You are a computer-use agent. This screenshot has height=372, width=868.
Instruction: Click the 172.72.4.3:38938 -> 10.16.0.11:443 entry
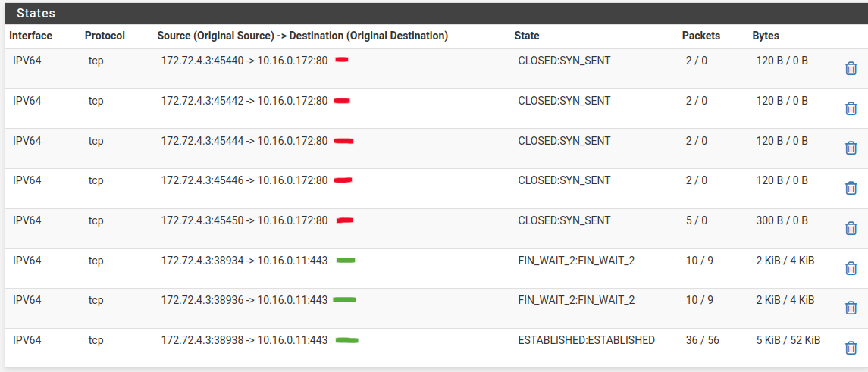pos(244,340)
